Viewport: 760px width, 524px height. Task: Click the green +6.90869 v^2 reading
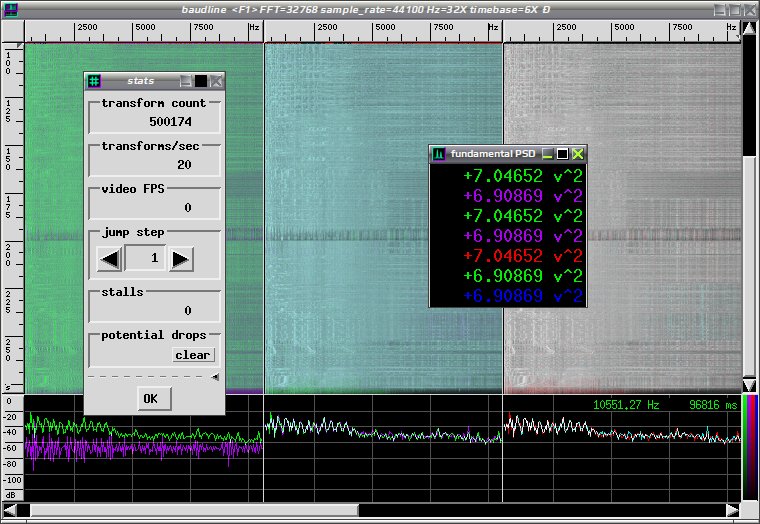coord(523,275)
